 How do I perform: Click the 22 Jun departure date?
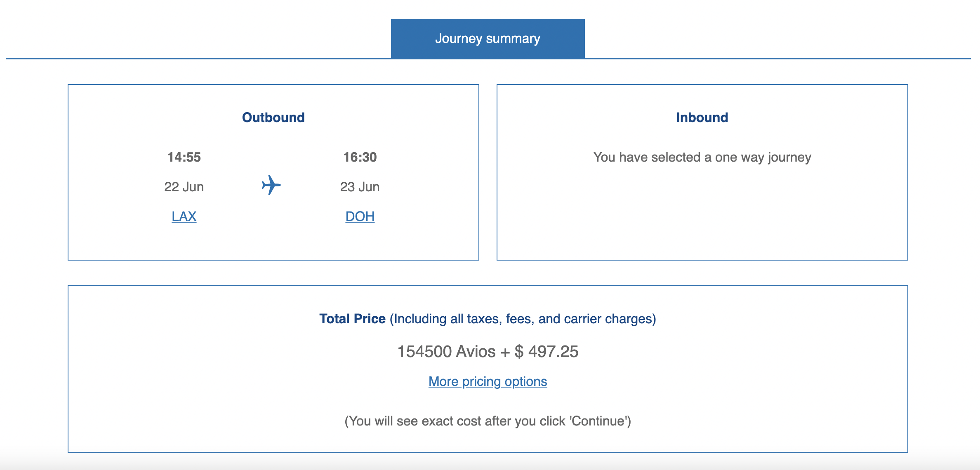click(x=184, y=187)
